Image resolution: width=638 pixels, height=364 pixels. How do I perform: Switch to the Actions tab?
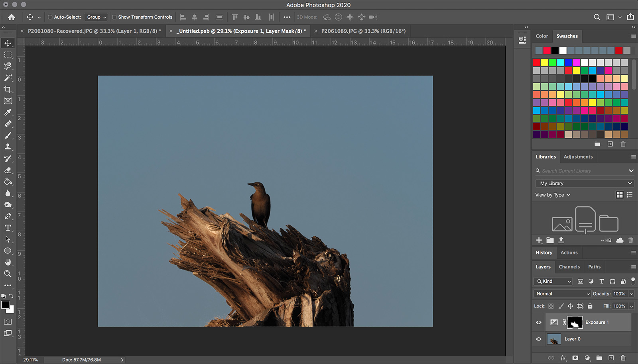[x=569, y=252]
